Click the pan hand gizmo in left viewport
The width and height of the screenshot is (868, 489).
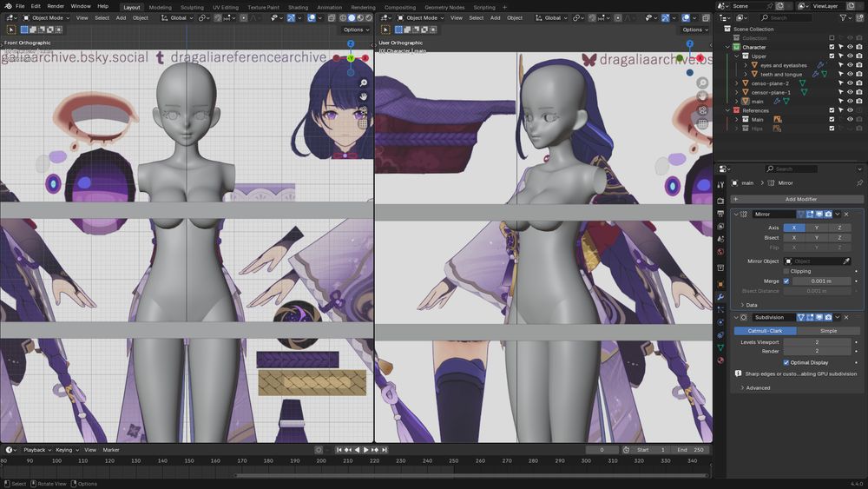coord(363,96)
